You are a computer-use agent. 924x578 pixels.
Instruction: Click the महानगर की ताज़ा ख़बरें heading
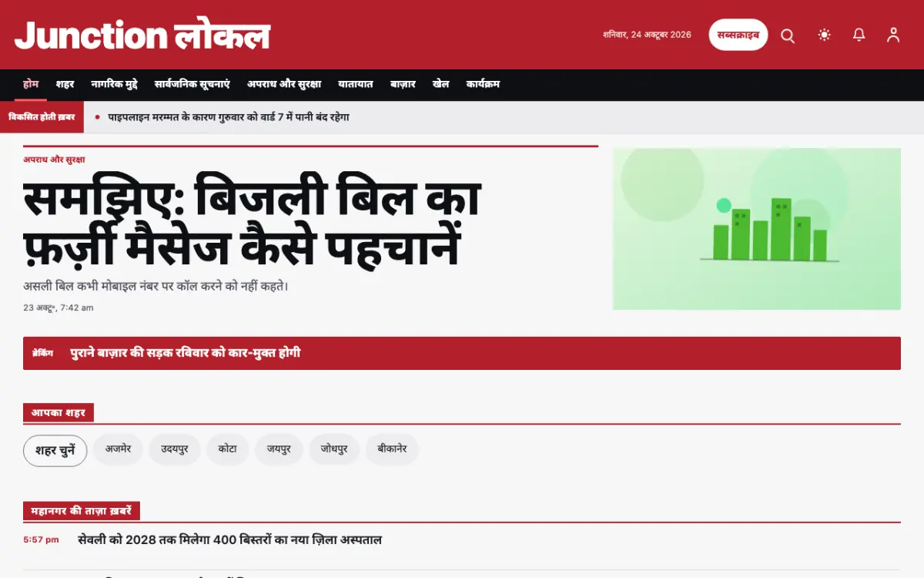pos(82,511)
